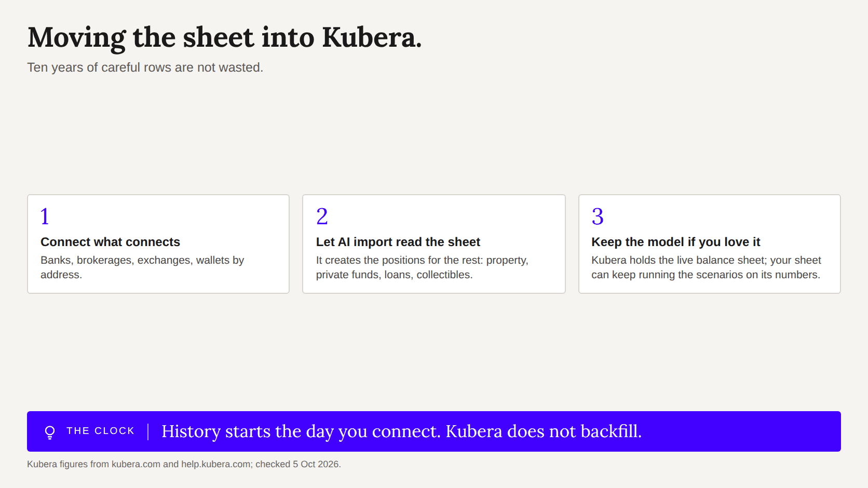This screenshot has height=488, width=868.
Task: Click 'Keep the model if you love it' title
Action: tap(675, 242)
